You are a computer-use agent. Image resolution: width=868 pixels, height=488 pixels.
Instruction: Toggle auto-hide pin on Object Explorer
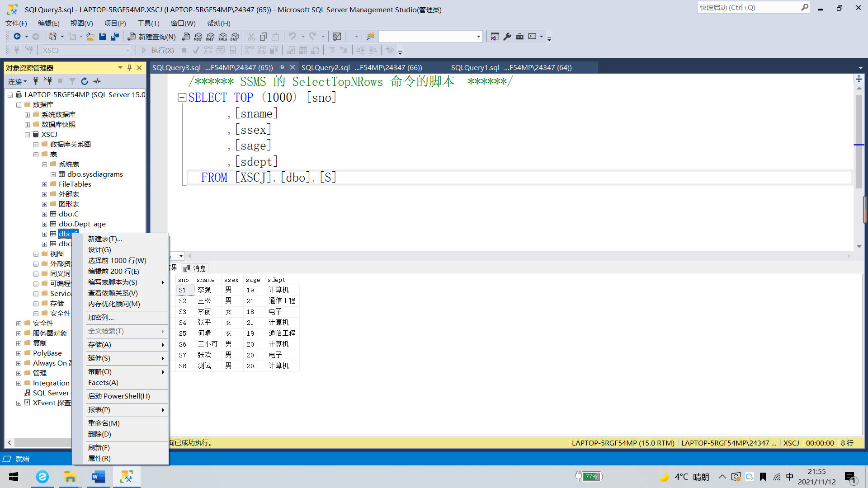coord(130,68)
